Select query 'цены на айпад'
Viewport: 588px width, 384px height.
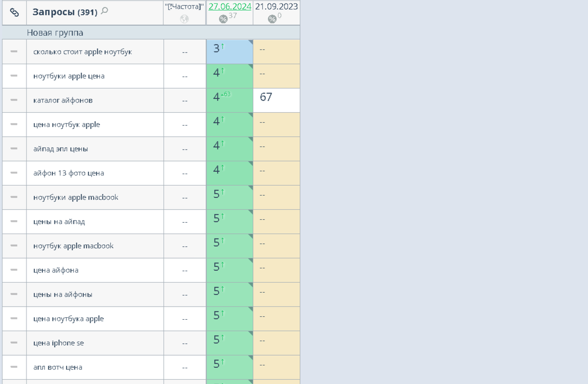pos(59,222)
